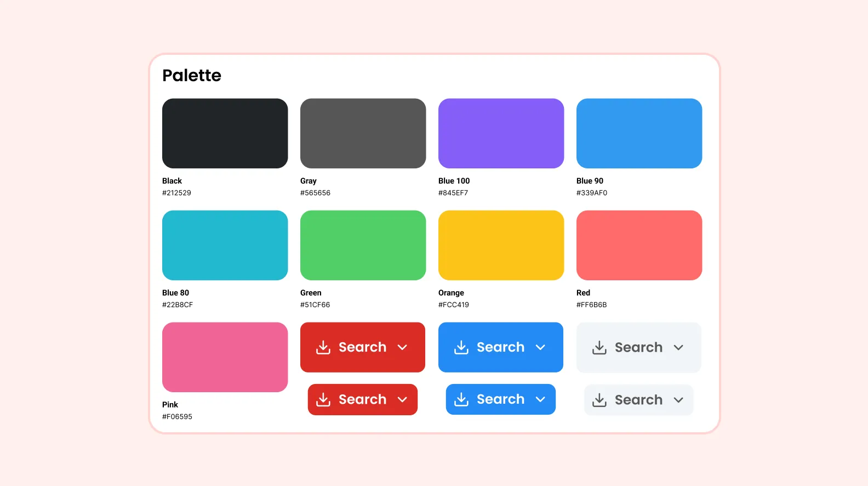Choose the teal Blue 80 swatch
The width and height of the screenshot is (868, 486).
tap(225, 245)
